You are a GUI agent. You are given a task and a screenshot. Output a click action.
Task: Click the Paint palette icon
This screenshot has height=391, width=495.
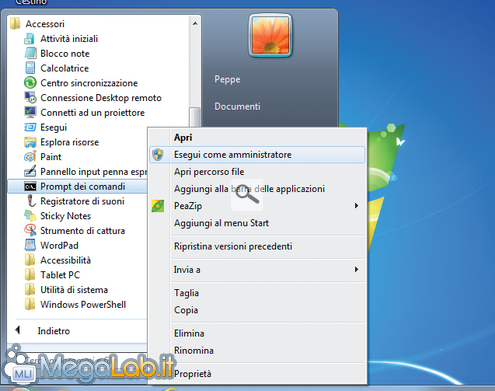30,157
